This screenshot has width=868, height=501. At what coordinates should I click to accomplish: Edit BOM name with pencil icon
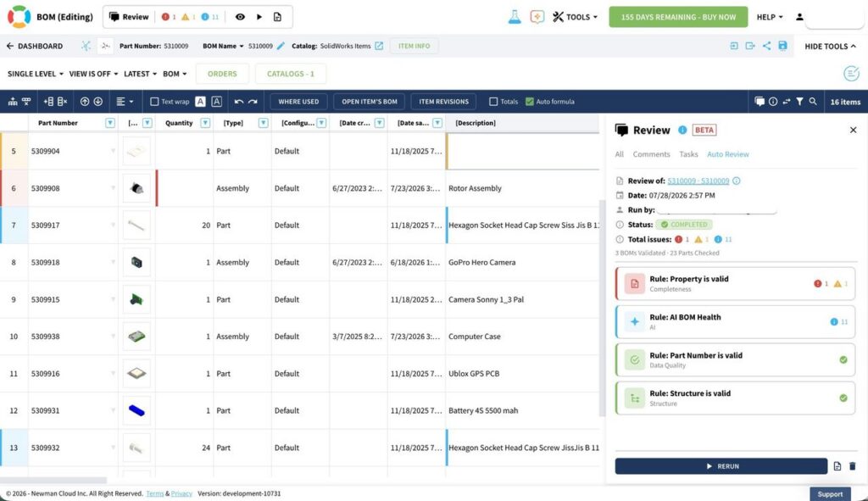(281, 46)
